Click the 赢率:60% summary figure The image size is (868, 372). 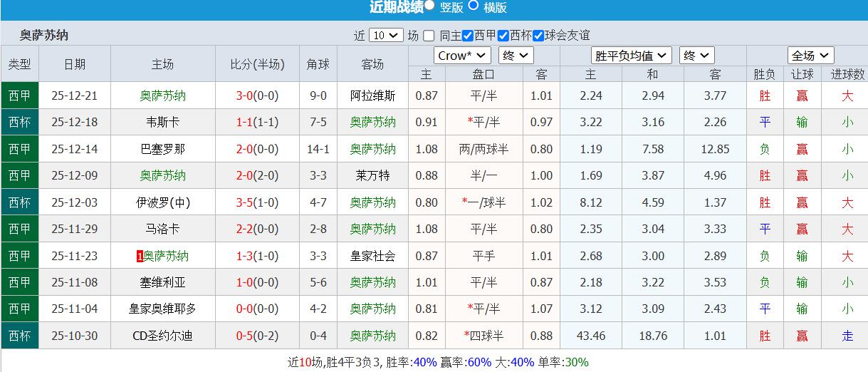466,362
